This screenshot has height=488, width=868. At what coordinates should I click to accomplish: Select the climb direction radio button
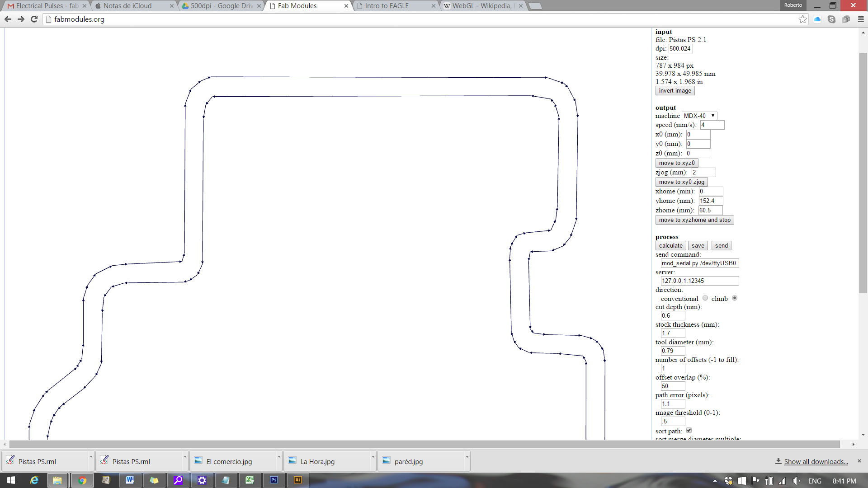click(735, 298)
